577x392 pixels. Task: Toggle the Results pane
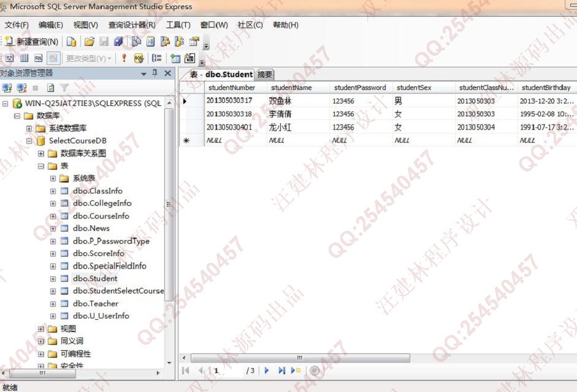point(53,58)
